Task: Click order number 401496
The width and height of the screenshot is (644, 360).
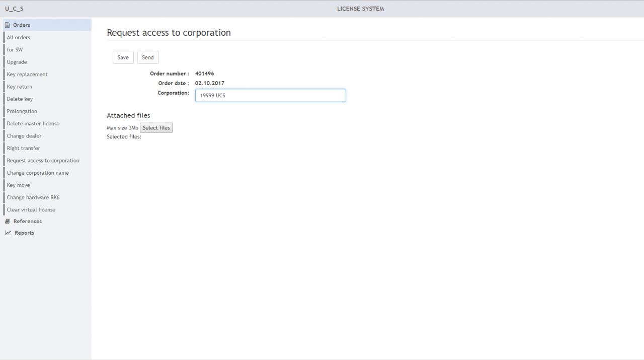Action: pyautogui.click(x=205, y=74)
